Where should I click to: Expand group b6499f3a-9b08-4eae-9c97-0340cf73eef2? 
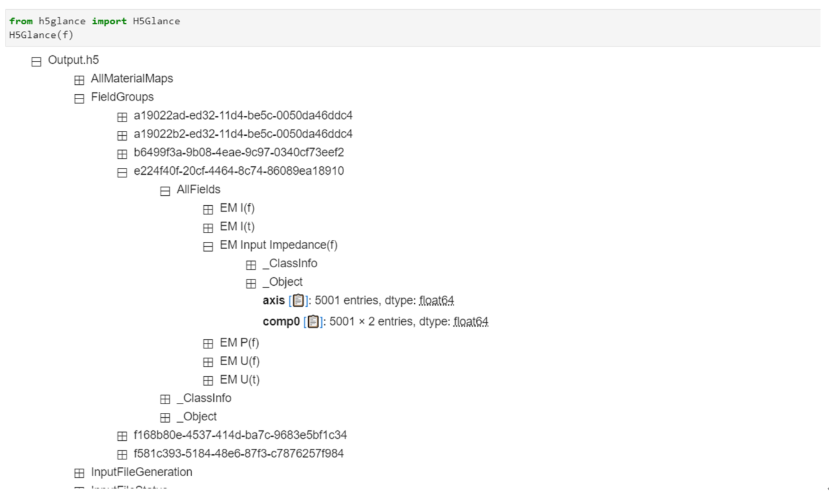click(122, 154)
